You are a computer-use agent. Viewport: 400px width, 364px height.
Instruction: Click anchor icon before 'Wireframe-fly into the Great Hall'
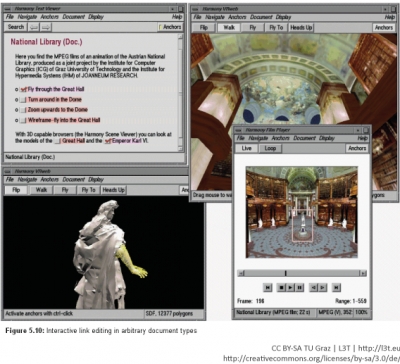point(23,120)
